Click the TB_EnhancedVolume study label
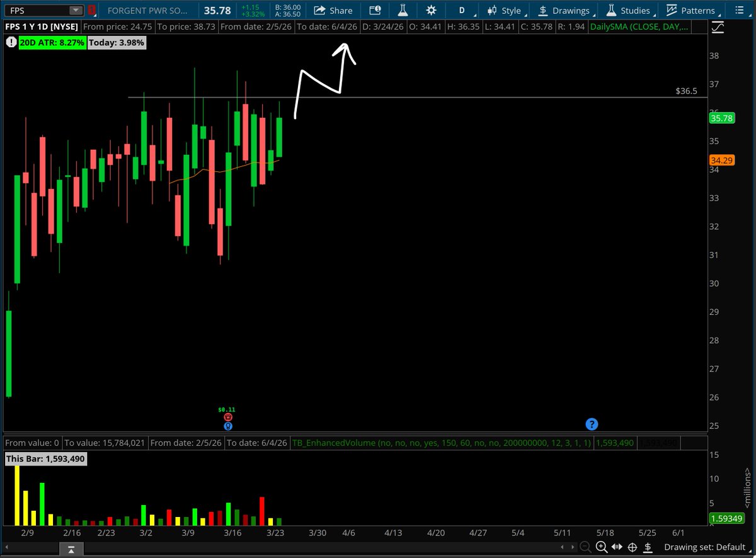This screenshot has height=558, width=756. coord(442,443)
